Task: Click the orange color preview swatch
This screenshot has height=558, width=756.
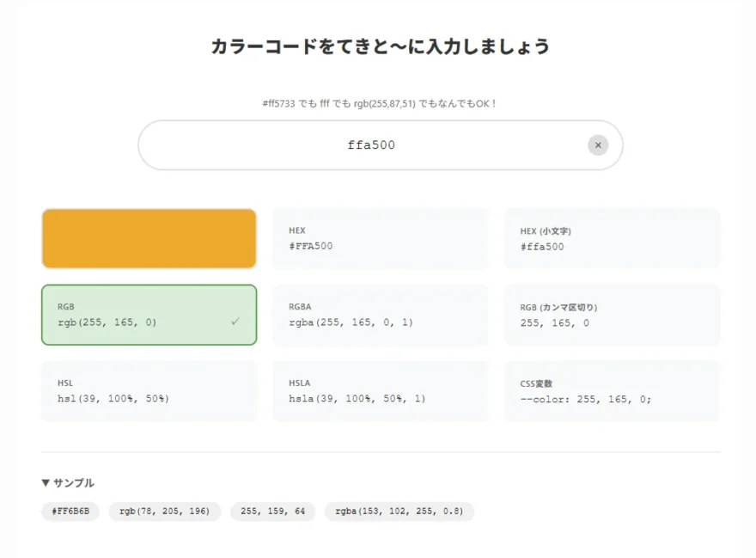Action: (x=149, y=238)
